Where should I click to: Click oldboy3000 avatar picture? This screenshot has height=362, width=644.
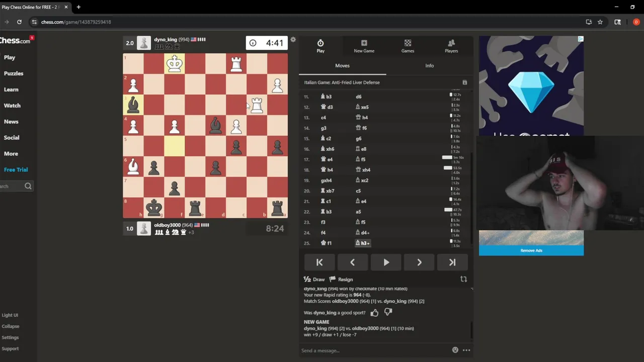coord(144,229)
